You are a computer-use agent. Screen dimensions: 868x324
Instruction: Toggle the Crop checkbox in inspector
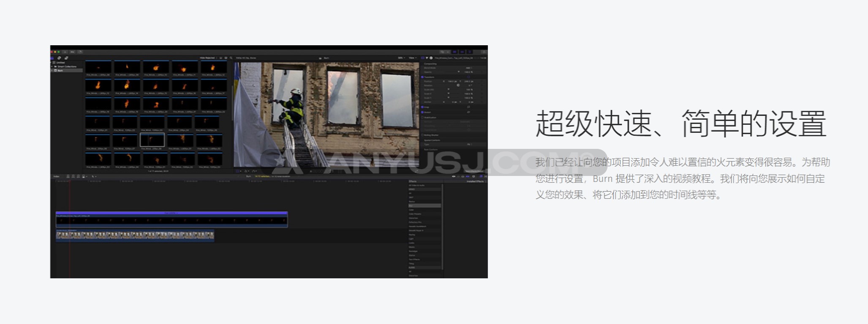click(x=422, y=107)
